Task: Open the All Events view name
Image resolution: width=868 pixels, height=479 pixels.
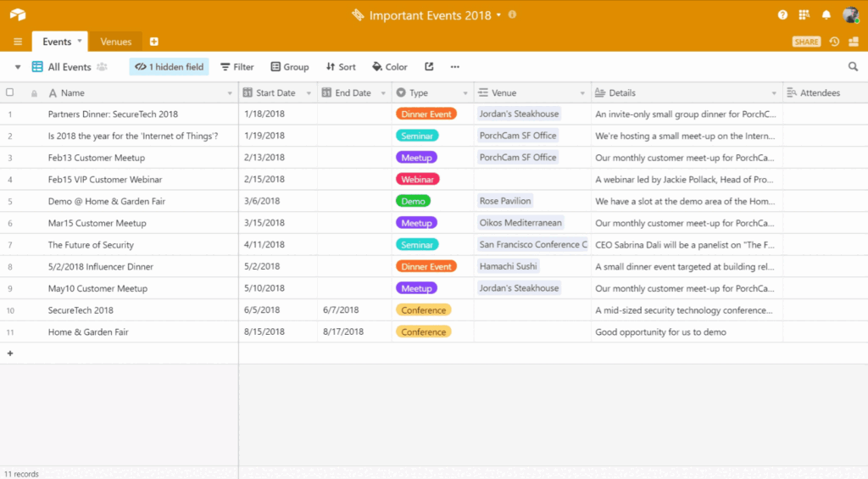Action: (x=70, y=67)
